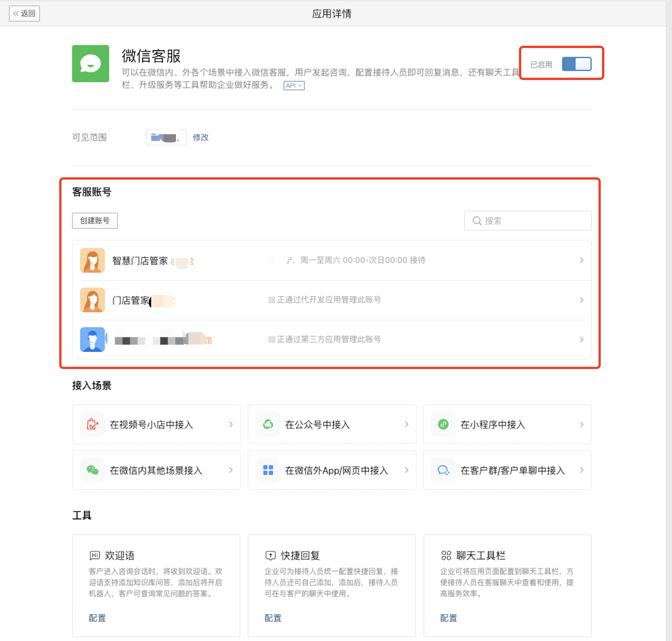Click the visible range department tag

coord(166,137)
